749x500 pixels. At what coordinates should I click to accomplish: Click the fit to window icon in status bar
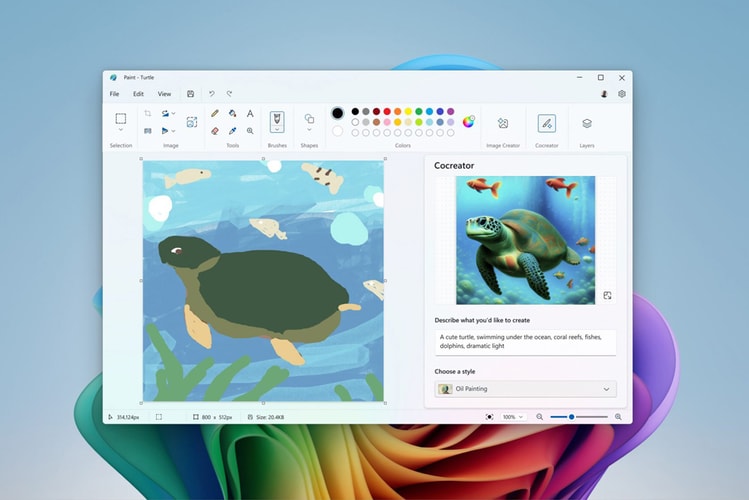click(x=489, y=417)
